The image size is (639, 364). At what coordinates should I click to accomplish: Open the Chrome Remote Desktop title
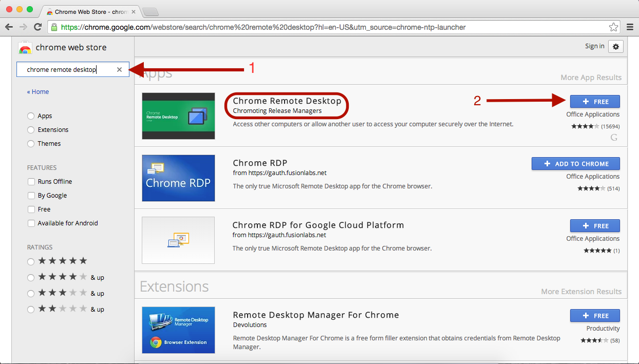(287, 101)
